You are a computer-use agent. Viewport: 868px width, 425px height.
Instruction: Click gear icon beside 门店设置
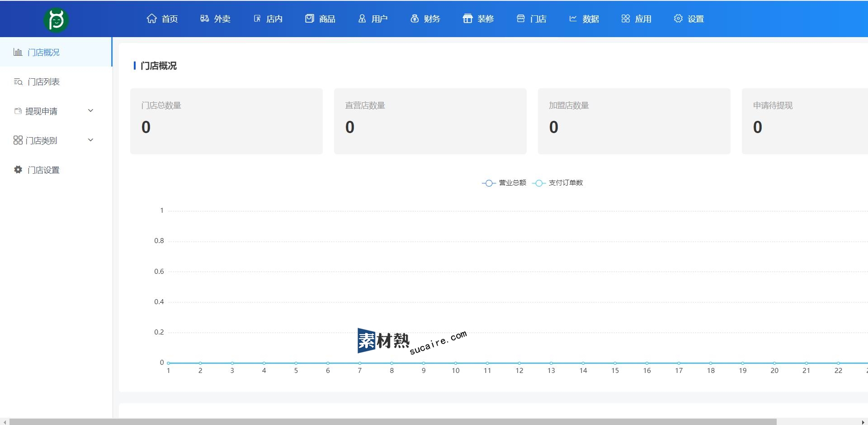[x=18, y=170]
